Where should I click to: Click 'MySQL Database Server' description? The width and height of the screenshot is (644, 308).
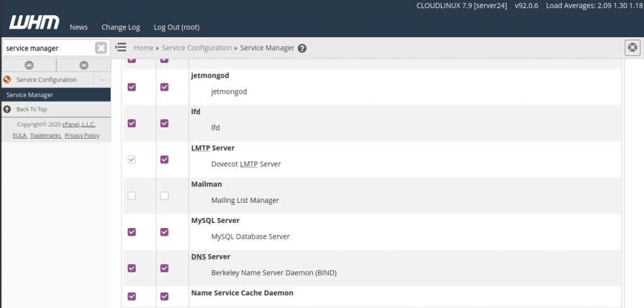pyautogui.click(x=250, y=236)
